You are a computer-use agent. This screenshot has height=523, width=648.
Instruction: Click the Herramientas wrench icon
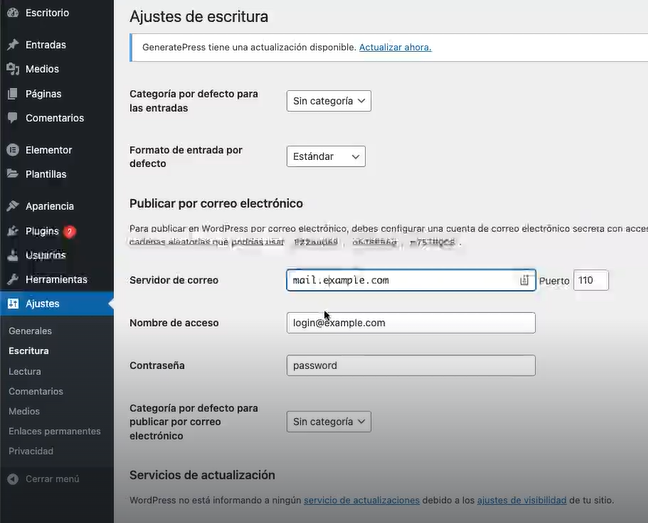pos(13,280)
